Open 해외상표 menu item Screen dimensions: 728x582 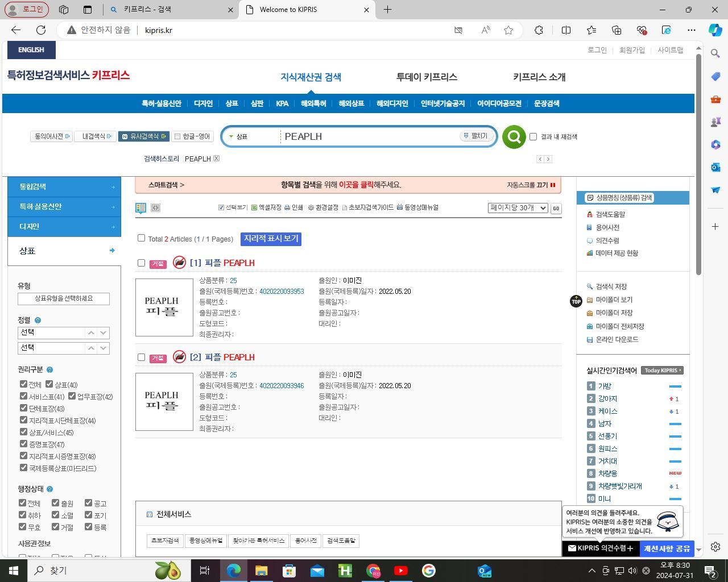tap(351, 103)
